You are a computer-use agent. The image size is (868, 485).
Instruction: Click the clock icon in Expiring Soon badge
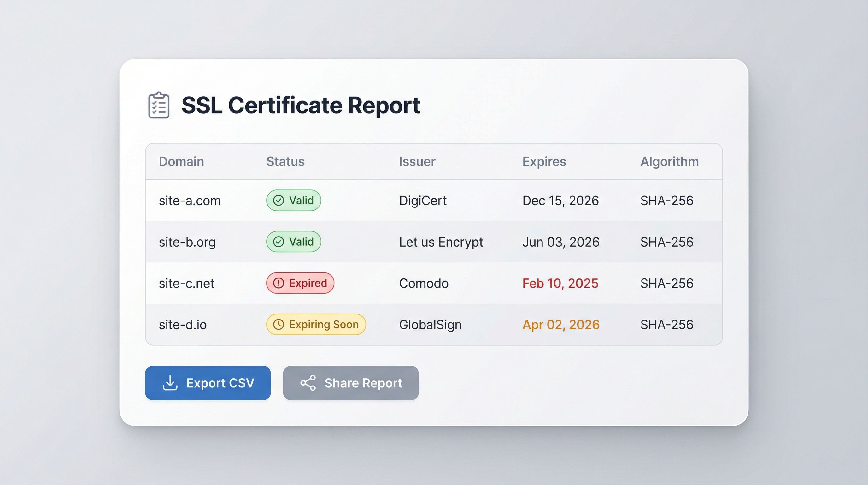tap(278, 324)
